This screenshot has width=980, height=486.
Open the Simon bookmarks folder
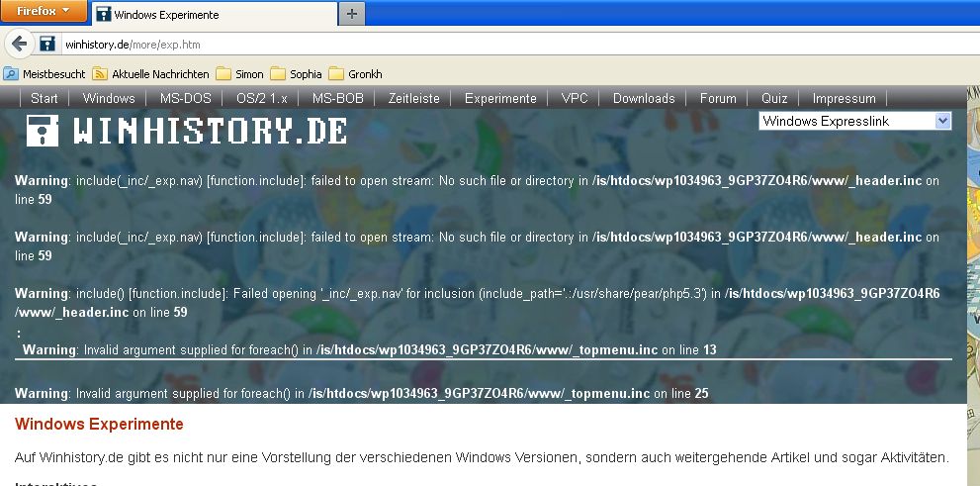pos(240,74)
